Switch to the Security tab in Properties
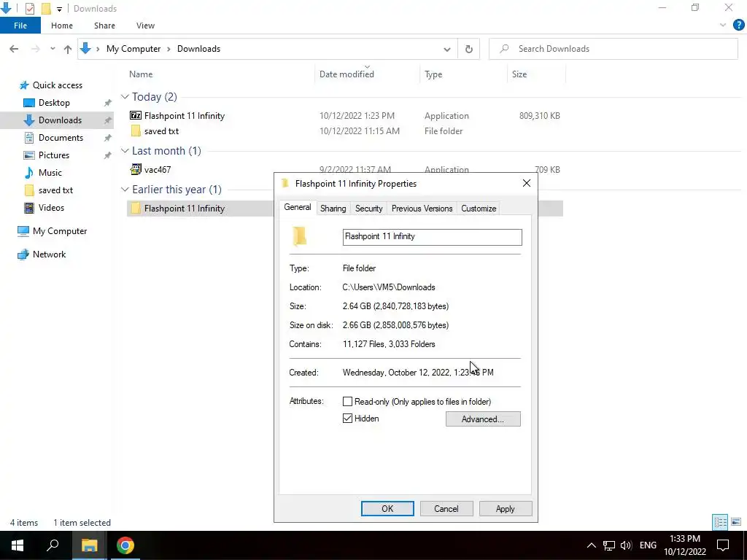Screen dimensions: 747x560 [x=368, y=208]
